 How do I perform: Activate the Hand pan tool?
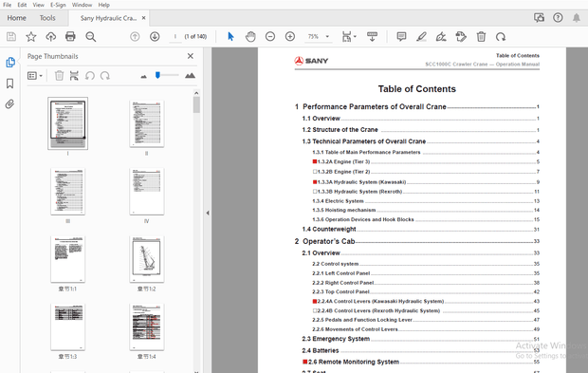tap(250, 36)
